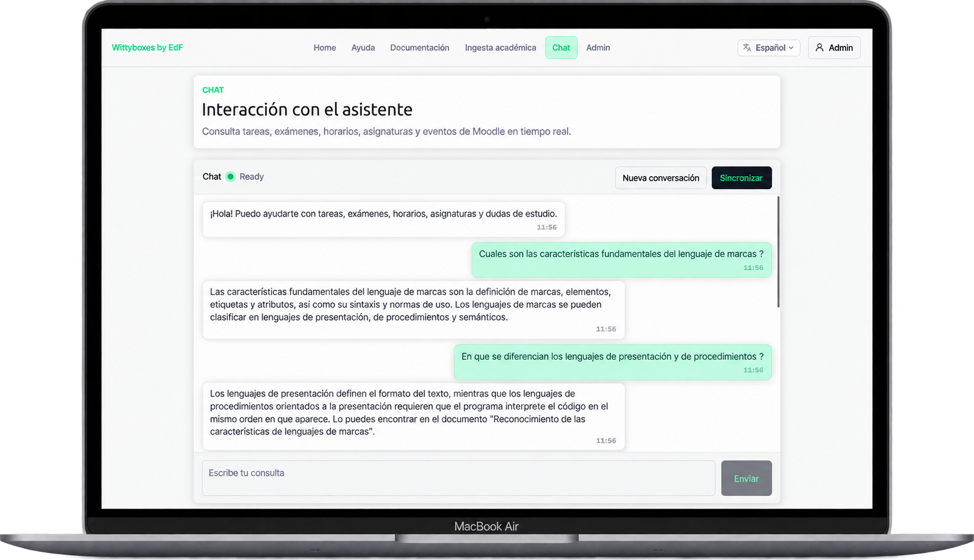Click the Sincronizar button

[x=741, y=178]
